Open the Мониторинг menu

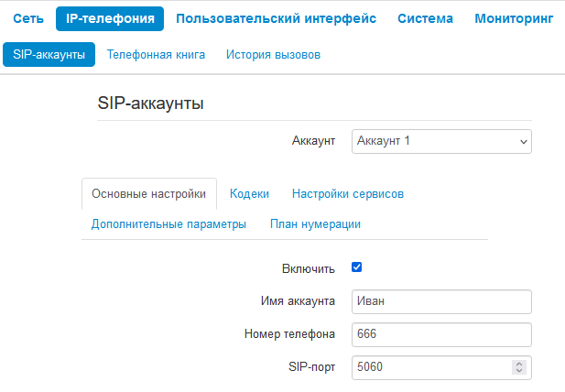[514, 19]
